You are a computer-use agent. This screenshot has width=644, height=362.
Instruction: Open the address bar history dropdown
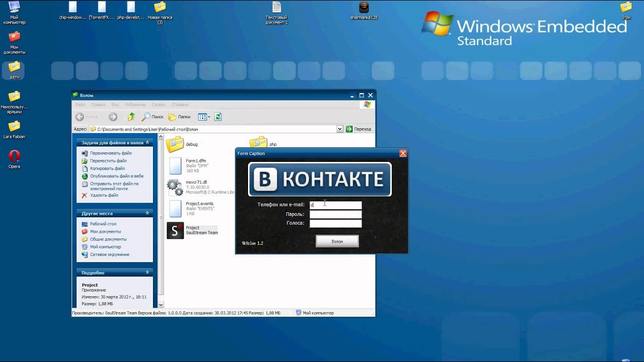pos(340,129)
